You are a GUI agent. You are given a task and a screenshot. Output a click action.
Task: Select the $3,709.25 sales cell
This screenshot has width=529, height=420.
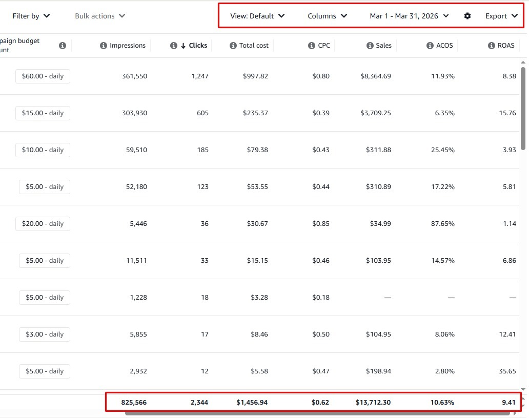(376, 113)
